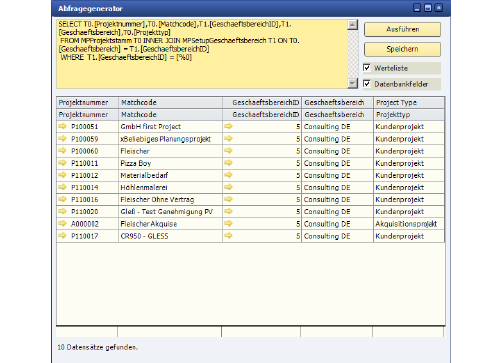Select the Project Type column header

[x=409, y=103]
